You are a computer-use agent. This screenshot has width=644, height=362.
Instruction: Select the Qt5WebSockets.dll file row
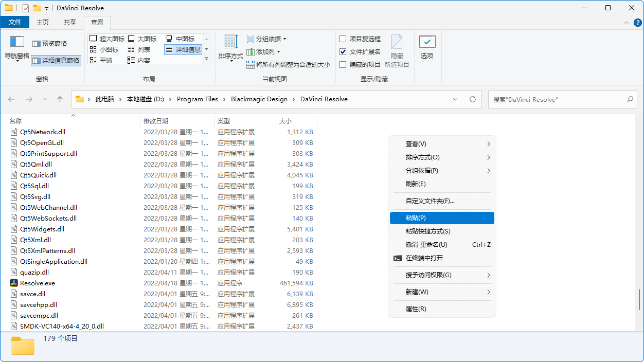point(162,218)
